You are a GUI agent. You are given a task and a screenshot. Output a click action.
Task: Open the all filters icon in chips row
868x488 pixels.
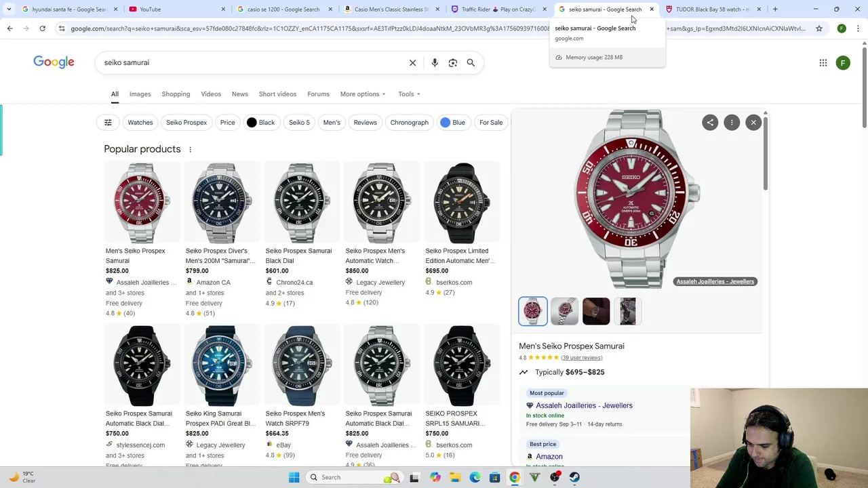coord(108,123)
